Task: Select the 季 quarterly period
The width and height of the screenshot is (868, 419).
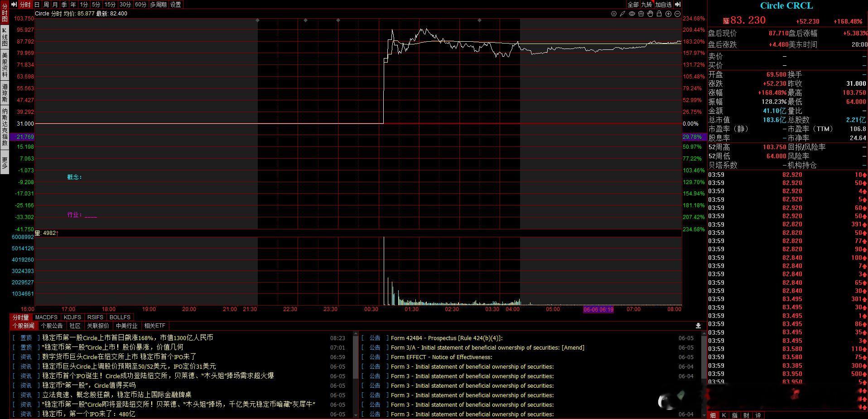Action: [x=64, y=5]
